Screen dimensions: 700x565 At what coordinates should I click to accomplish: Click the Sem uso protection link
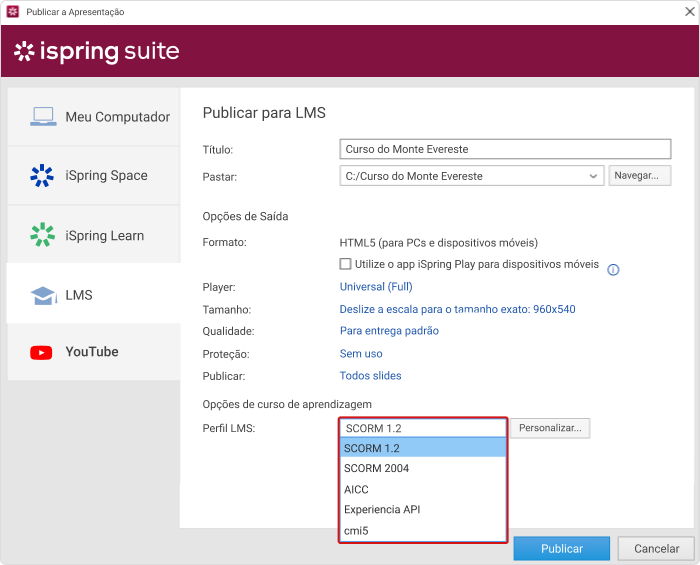click(x=361, y=354)
